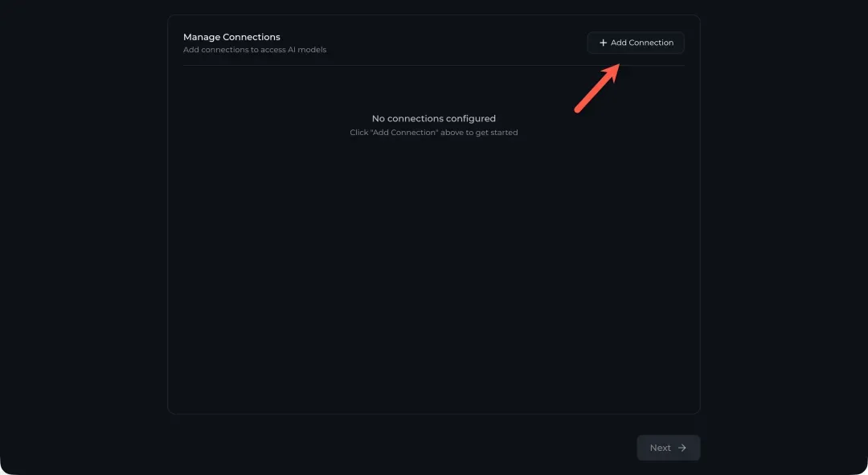Image resolution: width=868 pixels, height=475 pixels.
Task: Click the "Add Connection" text label
Action: [x=642, y=43]
